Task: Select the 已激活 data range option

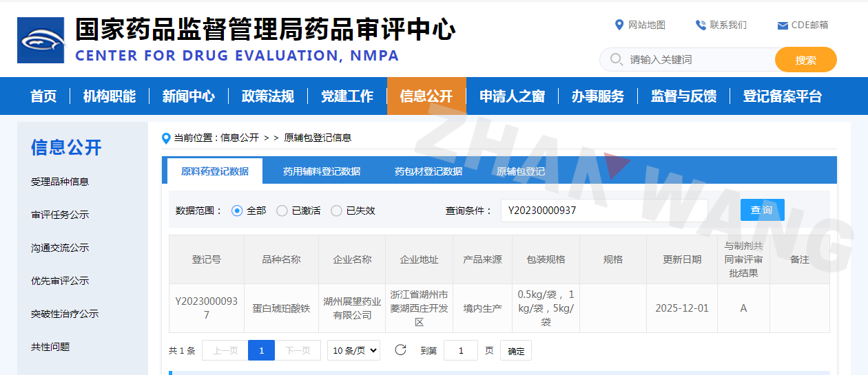Action: pos(282,211)
